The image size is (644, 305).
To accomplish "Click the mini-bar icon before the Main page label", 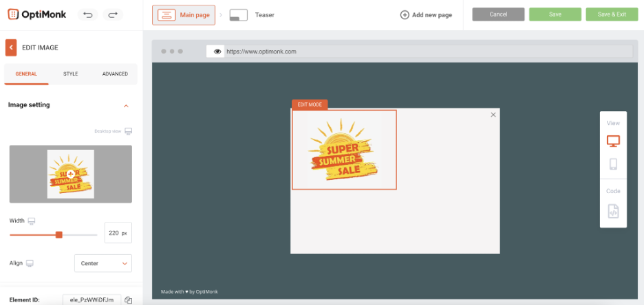I will tap(167, 15).
